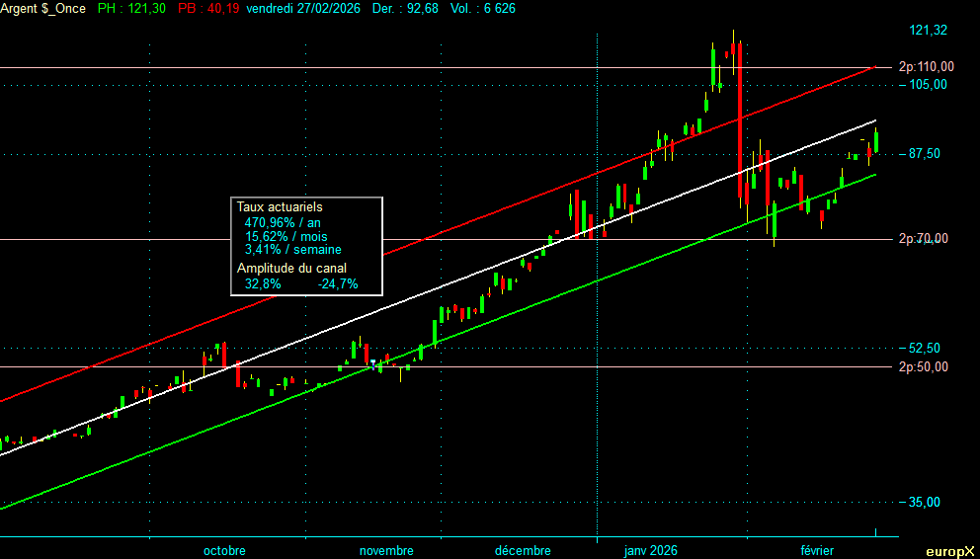The image size is (980, 559).
Task: Click the 35,00 price axis label
Action: tap(928, 502)
